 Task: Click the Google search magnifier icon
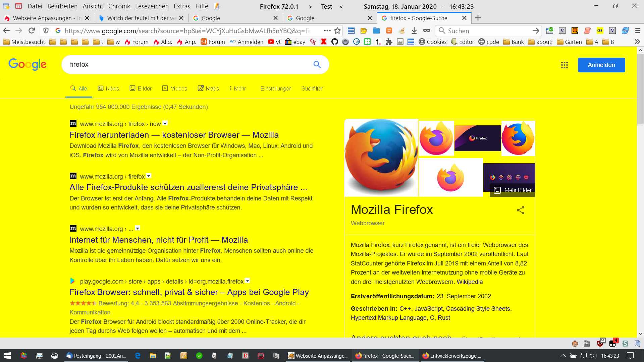(317, 64)
